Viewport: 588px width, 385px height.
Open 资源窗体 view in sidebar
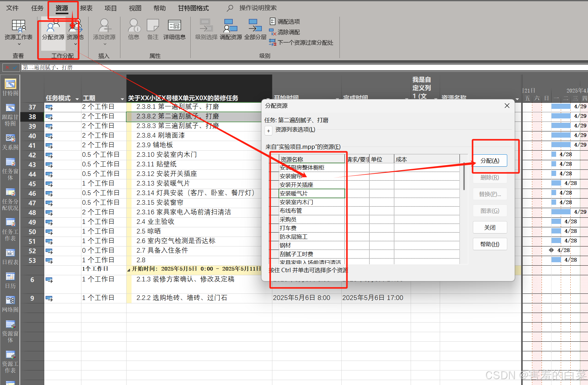click(x=10, y=332)
